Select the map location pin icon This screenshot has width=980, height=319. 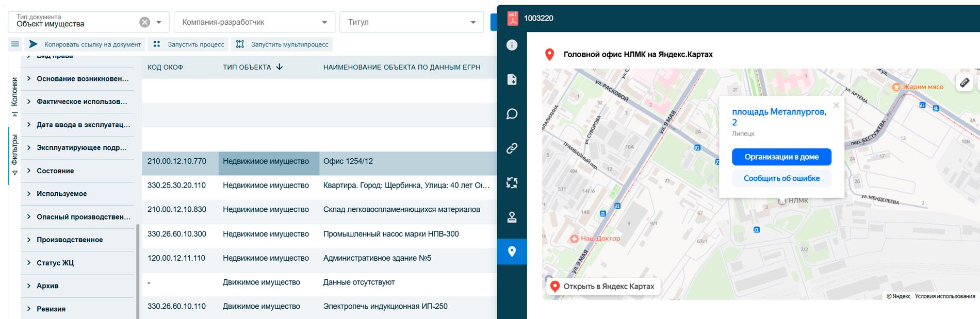(512, 251)
